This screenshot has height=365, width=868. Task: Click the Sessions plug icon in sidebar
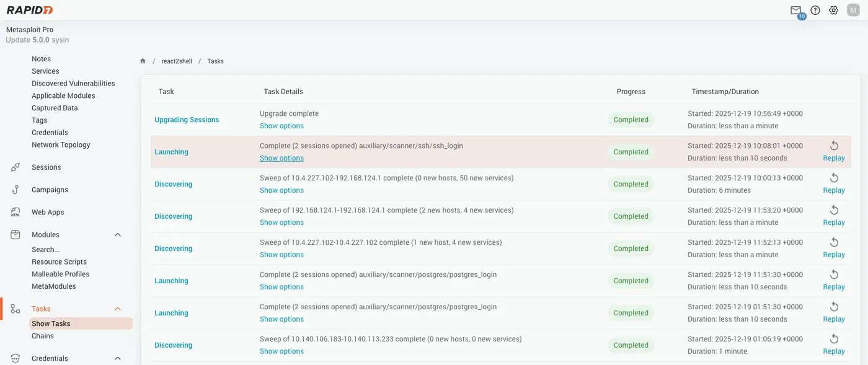pos(15,167)
